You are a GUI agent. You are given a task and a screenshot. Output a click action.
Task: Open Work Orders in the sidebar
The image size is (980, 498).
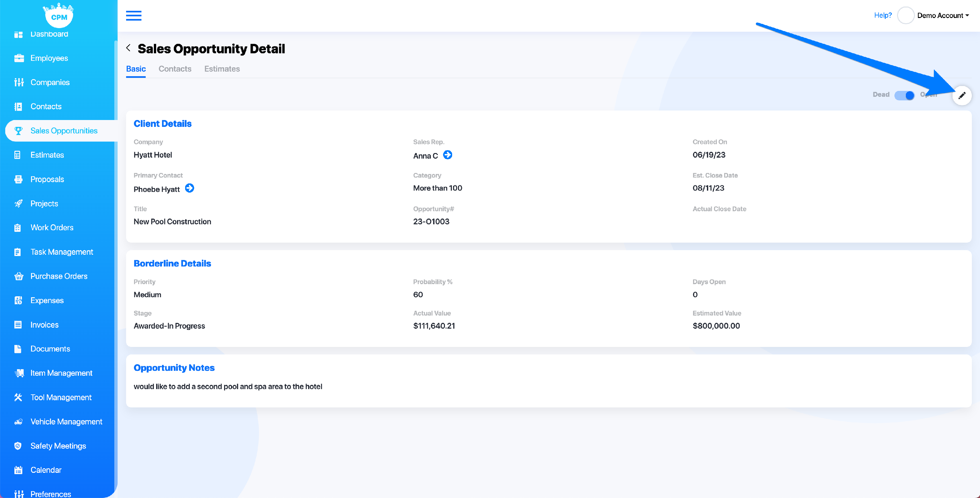(x=52, y=228)
